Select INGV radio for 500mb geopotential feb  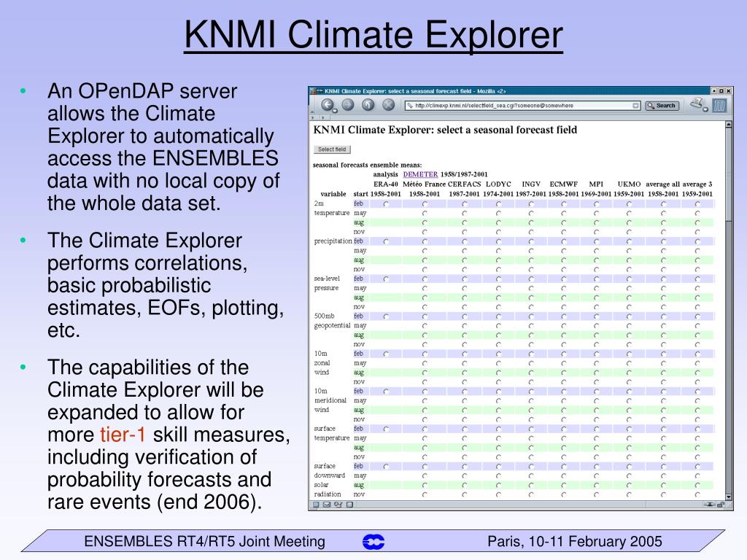click(531, 316)
